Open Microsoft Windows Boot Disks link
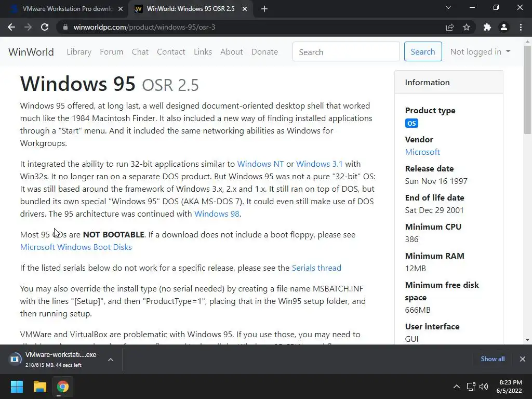This screenshot has width=532, height=399. pyautogui.click(x=76, y=247)
